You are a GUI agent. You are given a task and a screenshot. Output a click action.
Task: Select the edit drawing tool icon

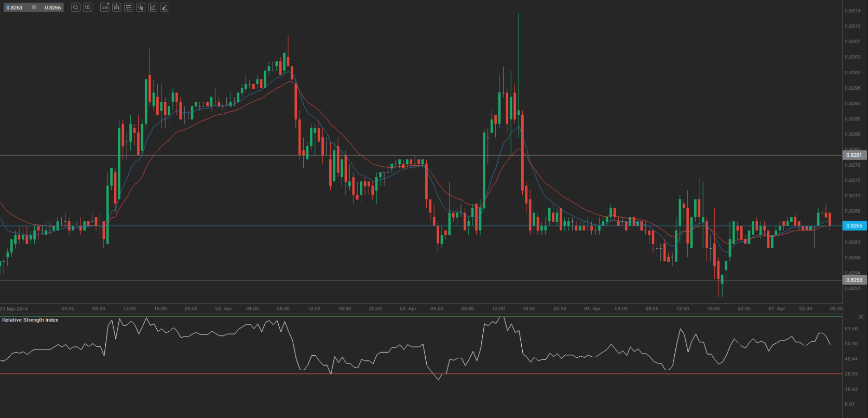tap(153, 7)
